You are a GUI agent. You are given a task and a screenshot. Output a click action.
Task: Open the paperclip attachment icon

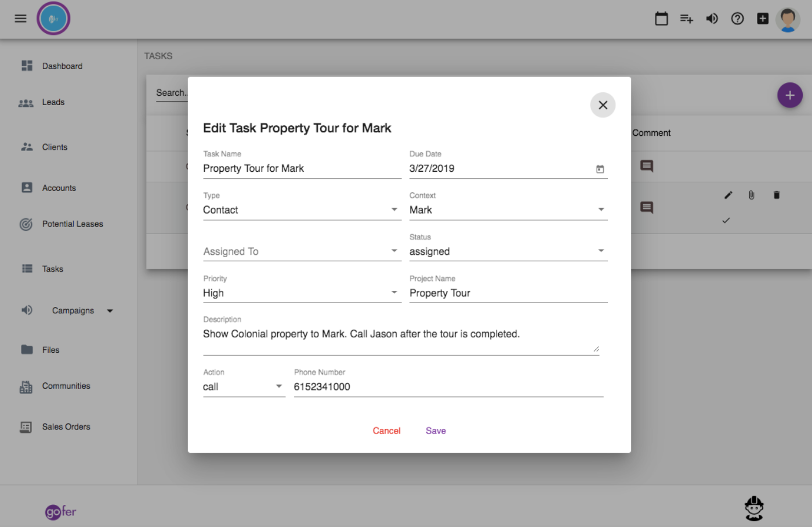(751, 195)
